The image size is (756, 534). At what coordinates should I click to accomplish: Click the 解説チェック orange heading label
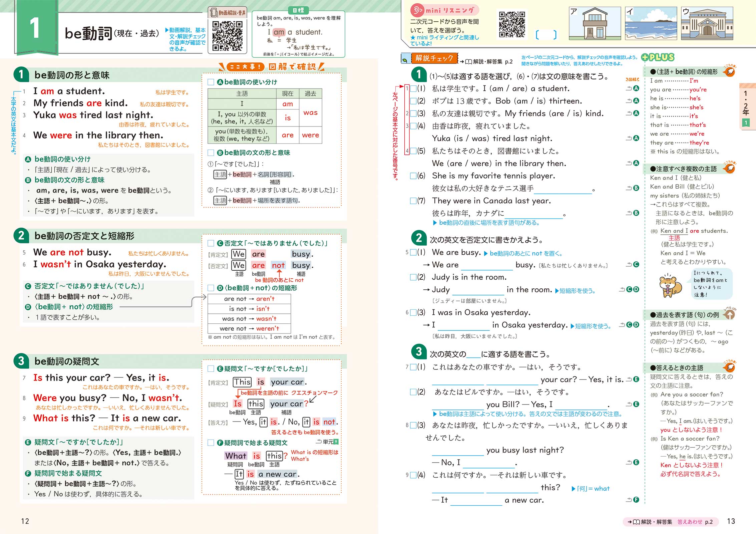[434, 58]
